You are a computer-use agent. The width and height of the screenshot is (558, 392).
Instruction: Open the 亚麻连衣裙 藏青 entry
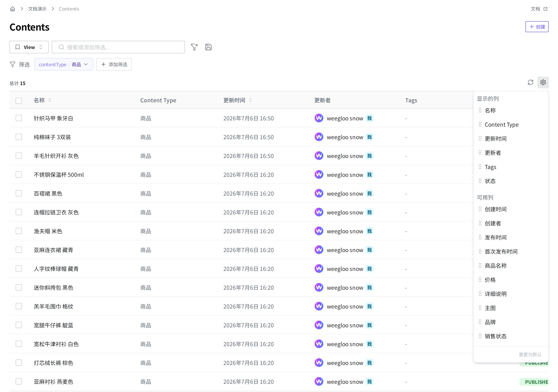(53, 250)
